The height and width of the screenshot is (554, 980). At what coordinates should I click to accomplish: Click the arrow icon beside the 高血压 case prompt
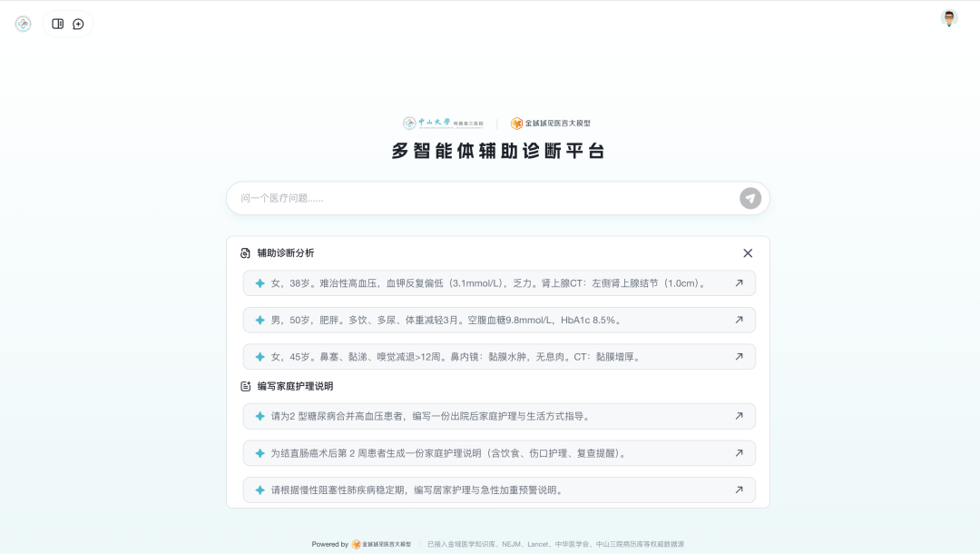[739, 282]
